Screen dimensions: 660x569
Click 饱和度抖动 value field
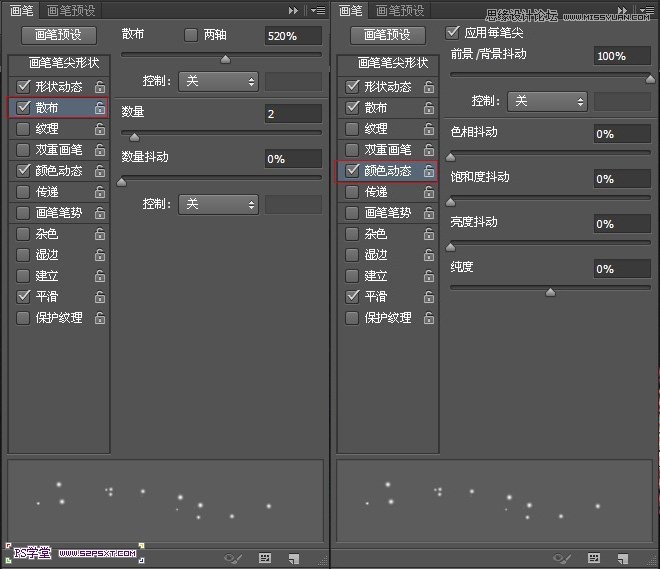623,179
